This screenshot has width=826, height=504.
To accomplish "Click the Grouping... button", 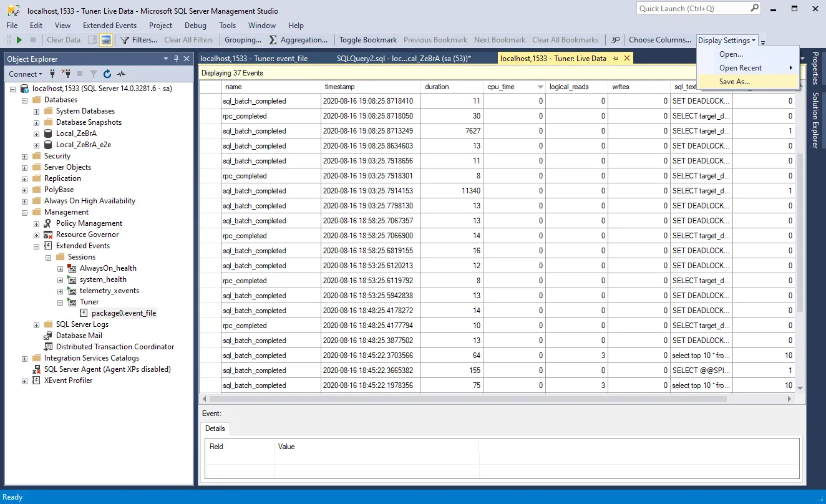I will [x=243, y=40].
